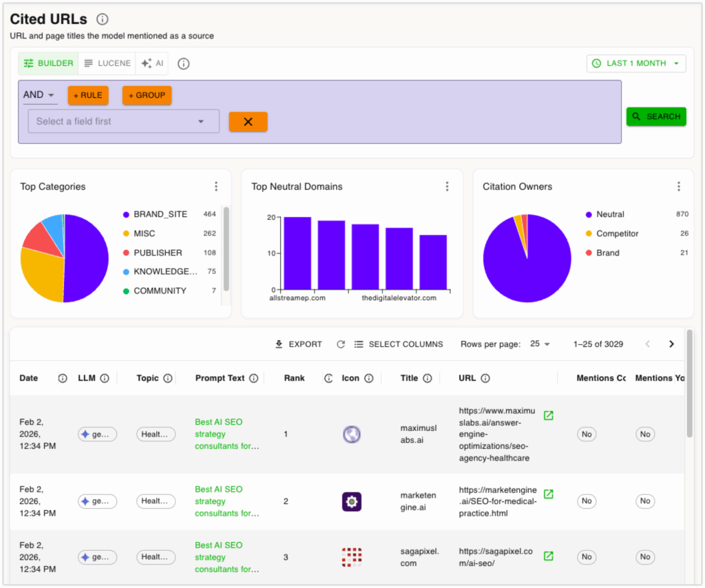Open the AND operator dropdown

click(x=39, y=95)
